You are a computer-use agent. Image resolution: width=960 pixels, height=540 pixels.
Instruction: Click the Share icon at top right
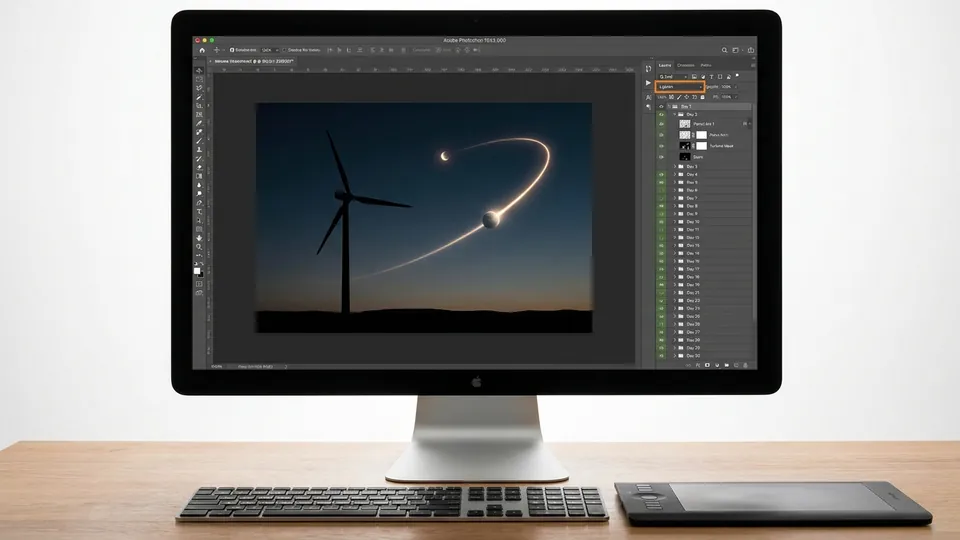(x=751, y=50)
